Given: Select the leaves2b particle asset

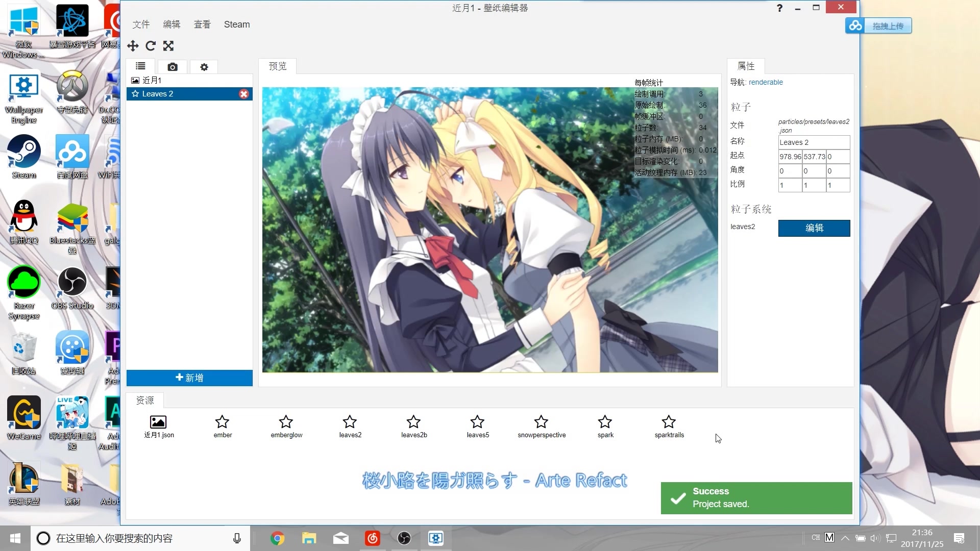Looking at the screenshot, I should click(414, 427).
